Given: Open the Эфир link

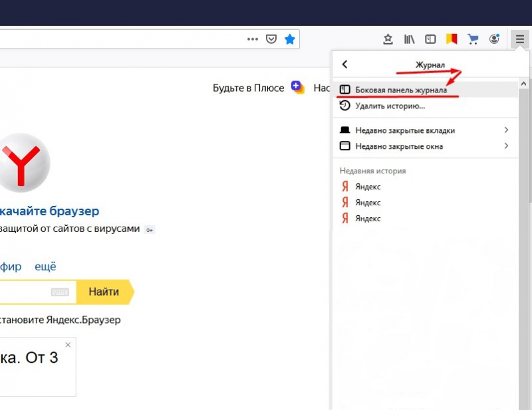Looking at the screenshot, I should [x=11, y=266].
